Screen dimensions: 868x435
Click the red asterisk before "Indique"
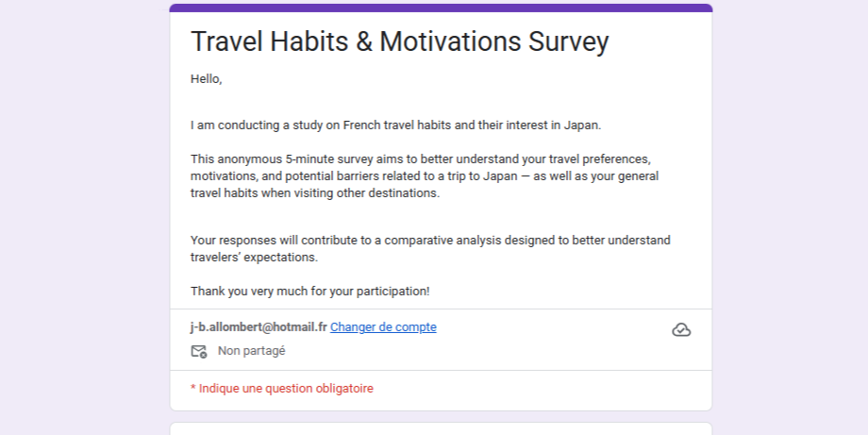pyautogui.click(x=192, y=388)
